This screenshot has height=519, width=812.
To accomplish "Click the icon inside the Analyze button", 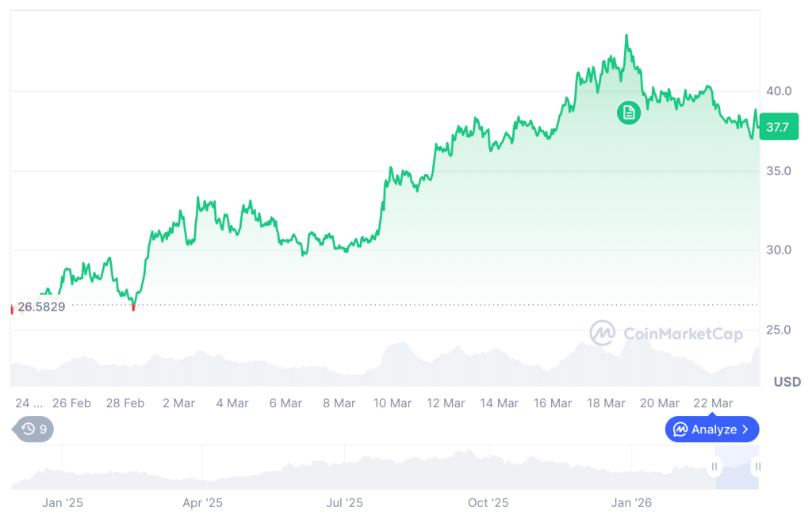I will click(680, 429).
